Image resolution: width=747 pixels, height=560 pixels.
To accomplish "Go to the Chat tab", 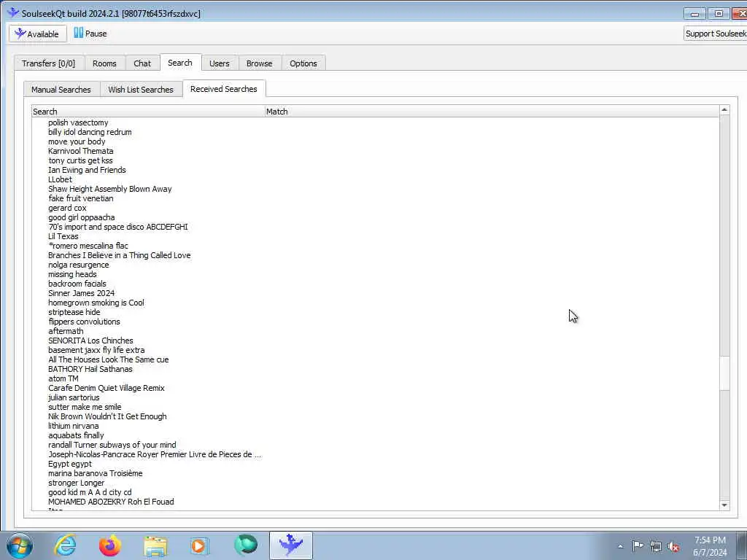I will tap(142, 63).
